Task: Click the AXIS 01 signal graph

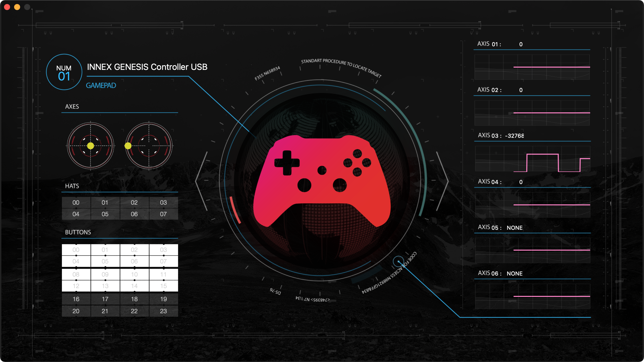Action: pos(532,67)
